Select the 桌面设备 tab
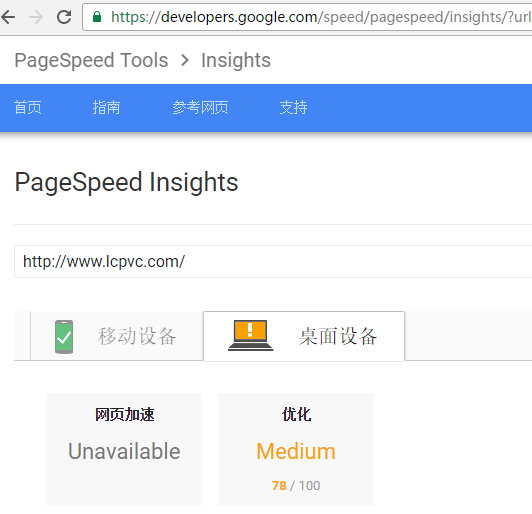Viewport: 532px width, 514px height. (x=304, y=336)
